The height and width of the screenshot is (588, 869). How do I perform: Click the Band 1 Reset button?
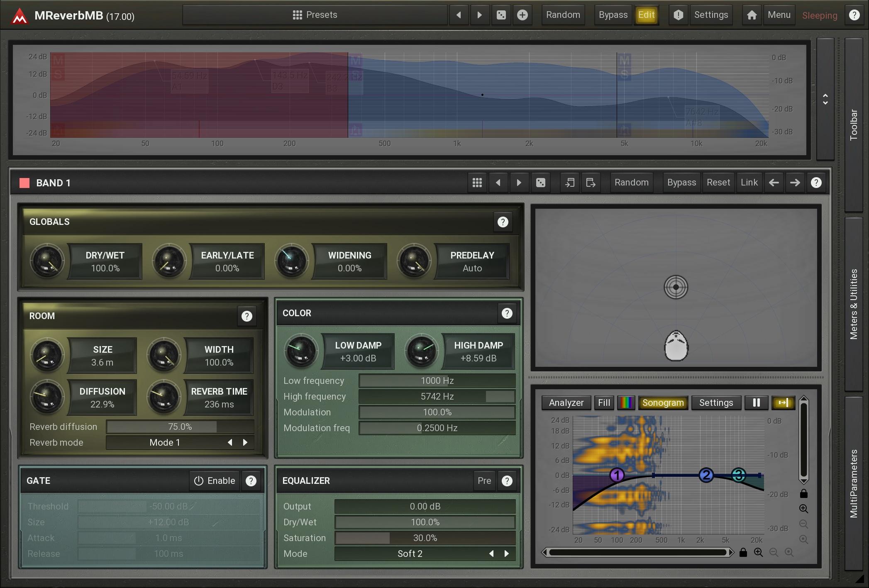coord(718,183)
